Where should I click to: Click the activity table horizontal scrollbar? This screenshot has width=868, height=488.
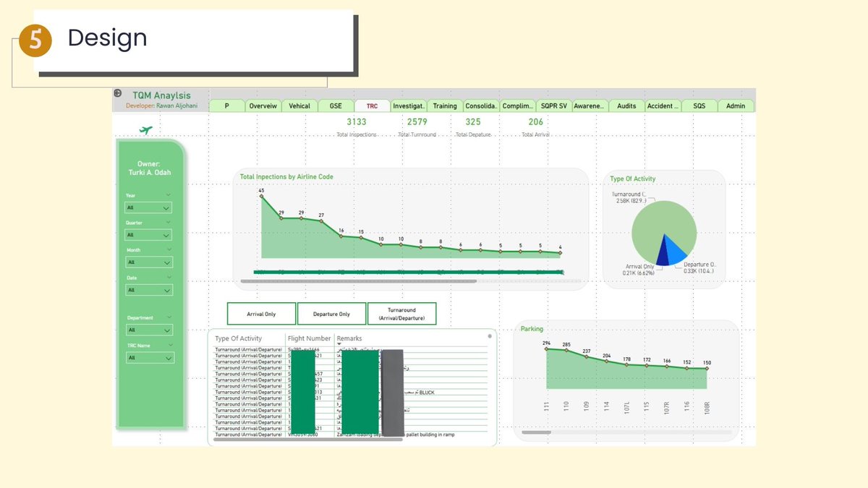(x=307, y=439)
